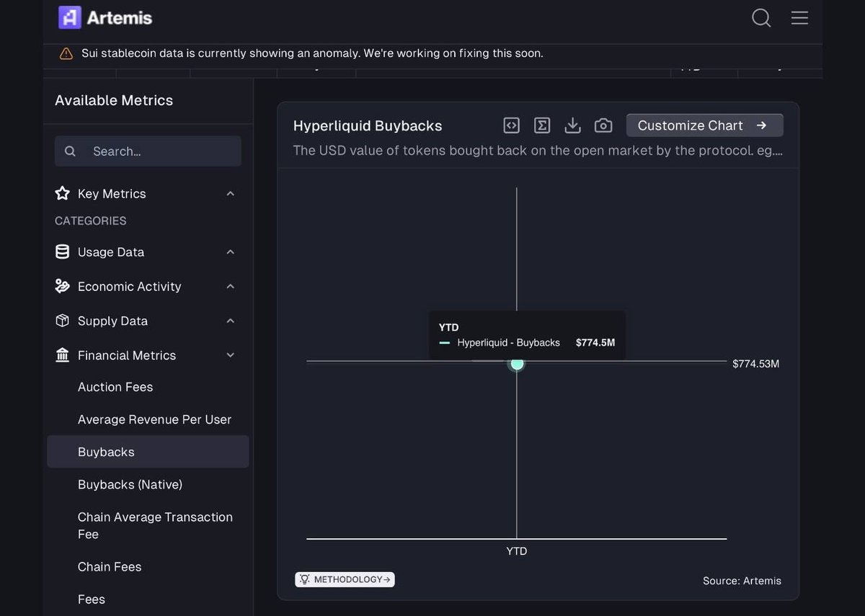The width and height of the screenshot is (865, 616).
Task: Click the $774.53M axis label
Action: 756,364
